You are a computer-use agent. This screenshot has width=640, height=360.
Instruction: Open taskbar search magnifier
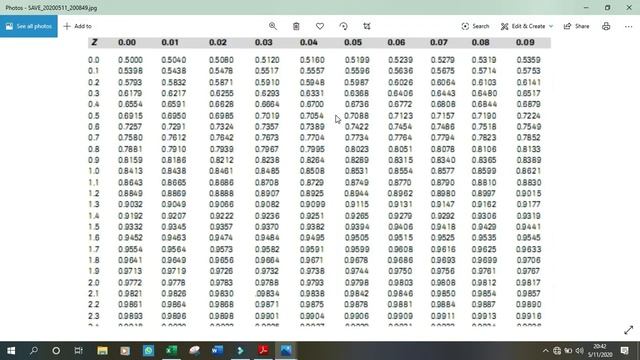pyautogui.click(x=34, y=351)
